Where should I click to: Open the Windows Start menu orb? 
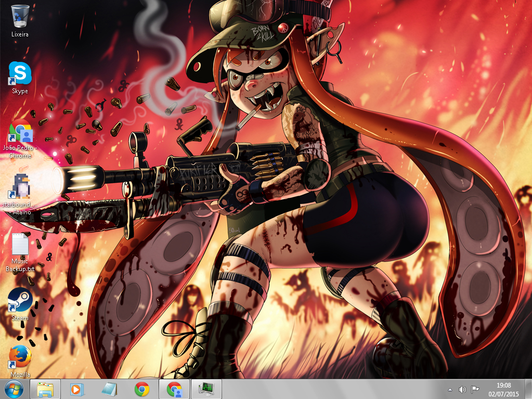14,389
